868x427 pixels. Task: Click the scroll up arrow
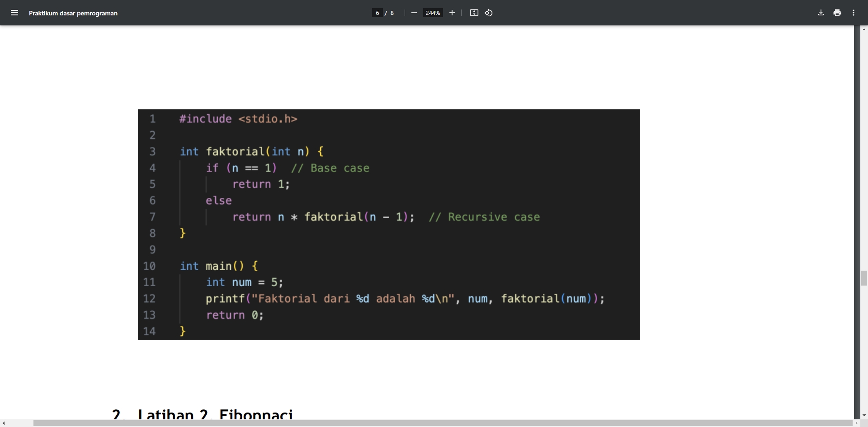tap(864, 29)
